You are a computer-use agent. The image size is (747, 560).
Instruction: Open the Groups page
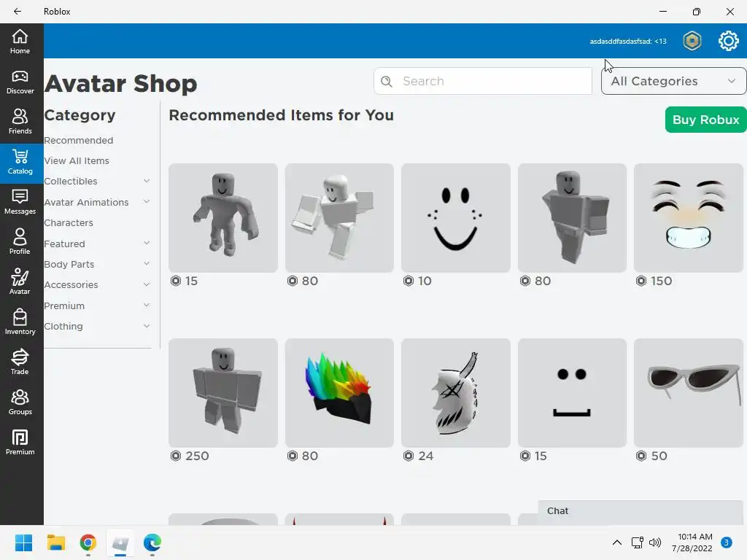[20, 402]
